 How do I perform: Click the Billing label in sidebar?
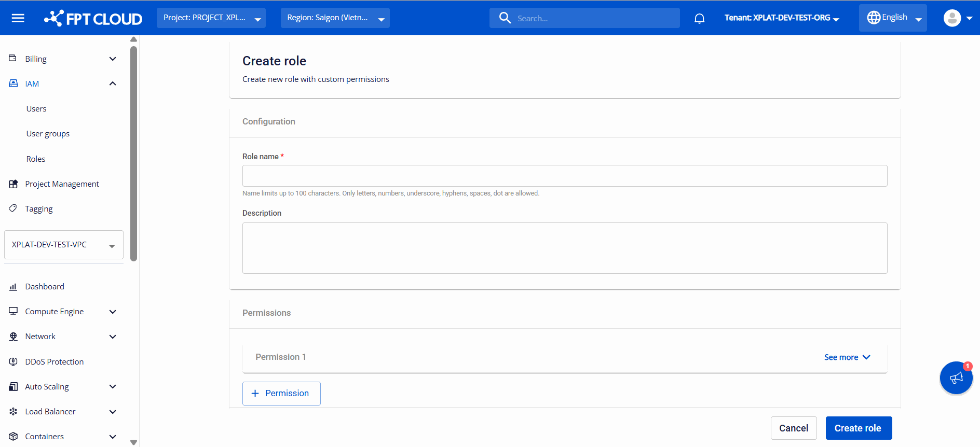[36, 59]
